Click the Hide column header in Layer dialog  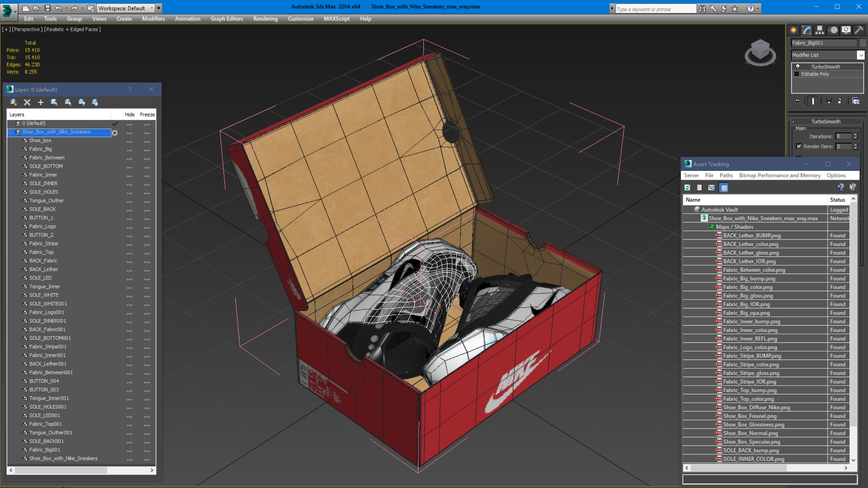point(130,115)
